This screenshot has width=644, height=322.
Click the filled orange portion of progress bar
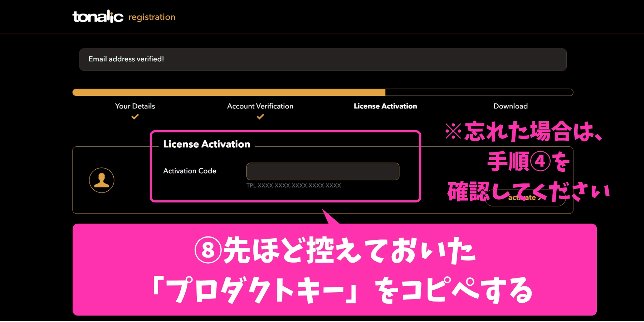click(229, 92)
